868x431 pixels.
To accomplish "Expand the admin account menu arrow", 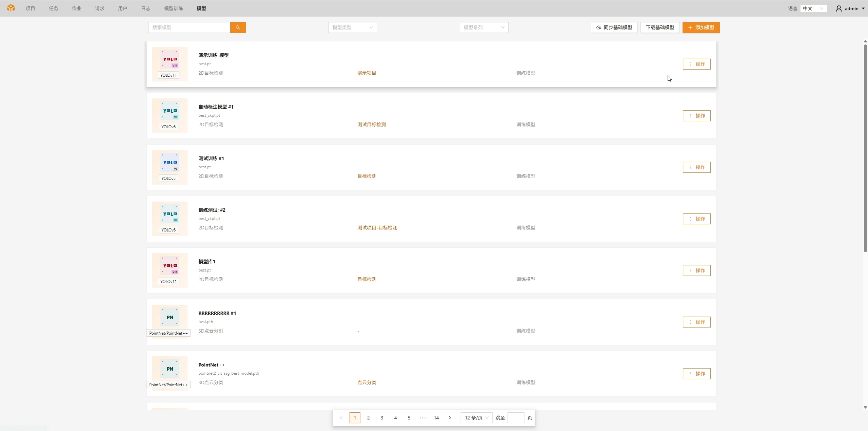I will click(x=863, y=8).
